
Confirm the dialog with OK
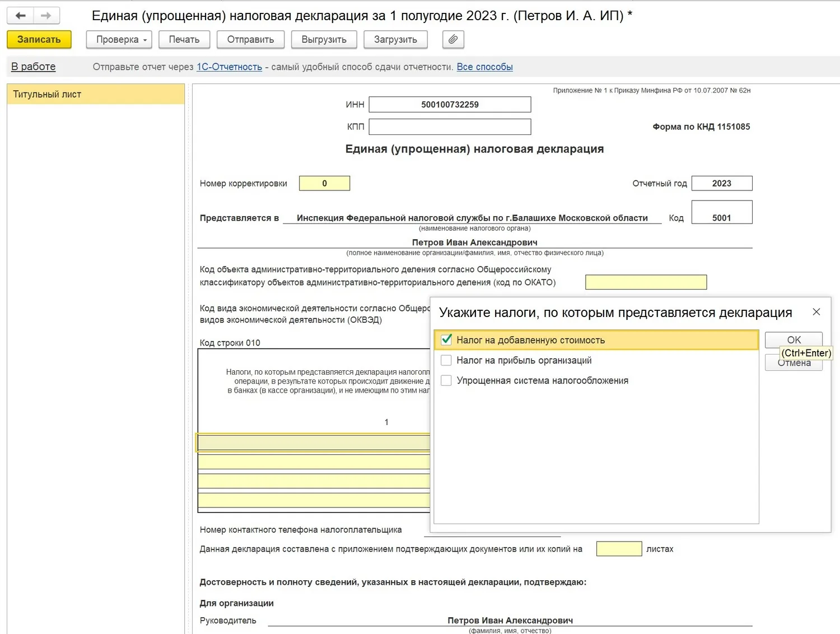point(794,340)
